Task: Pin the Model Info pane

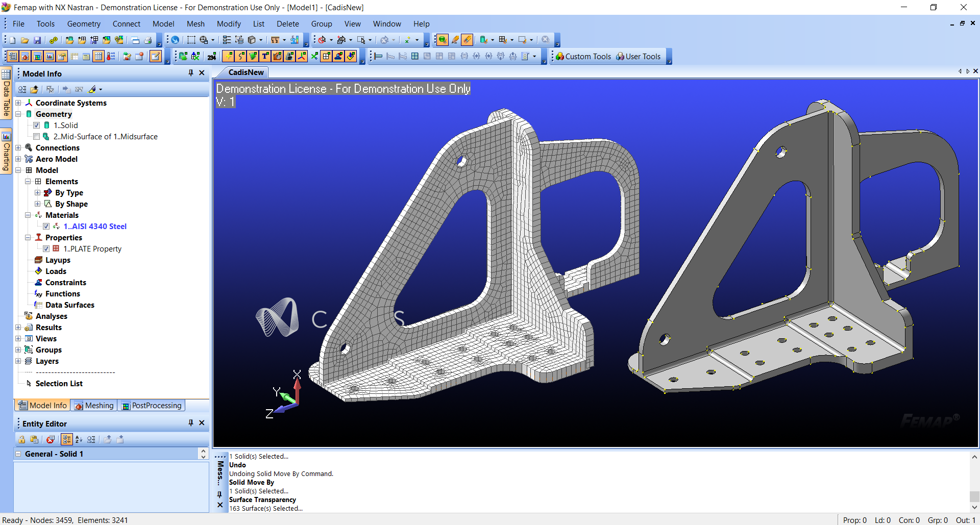Action: tap(191, 73)
